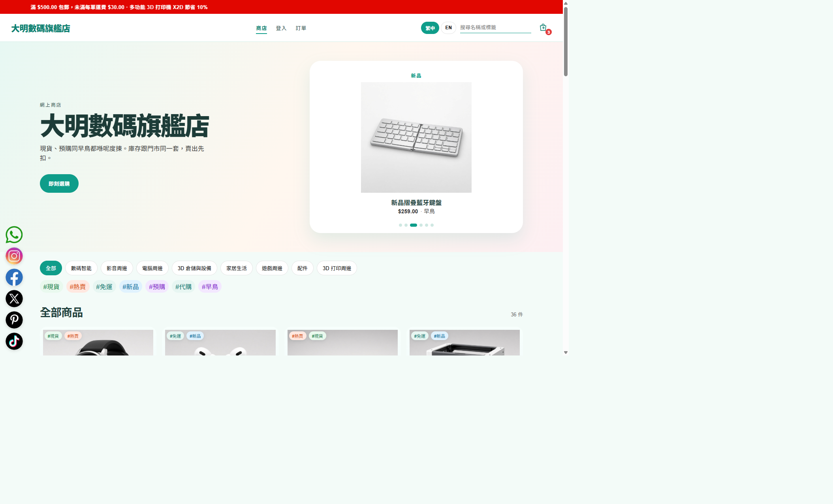Filter by 家居生活 category
Viewport: 833px width, 504px height.
pos(236,268)
